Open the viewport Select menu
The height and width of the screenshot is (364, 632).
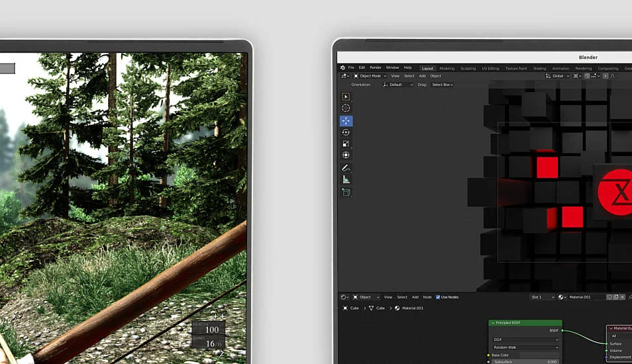(x=409, y=76)
